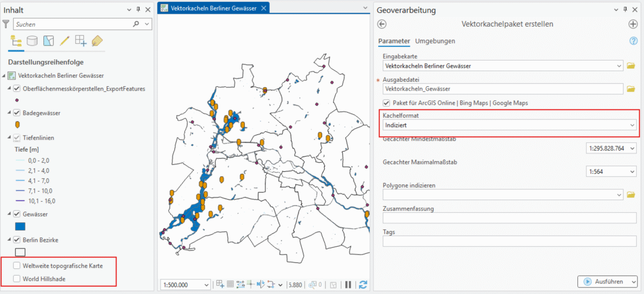Refresh the map view
The image size is (644, 294).
[x=363, y=285]
